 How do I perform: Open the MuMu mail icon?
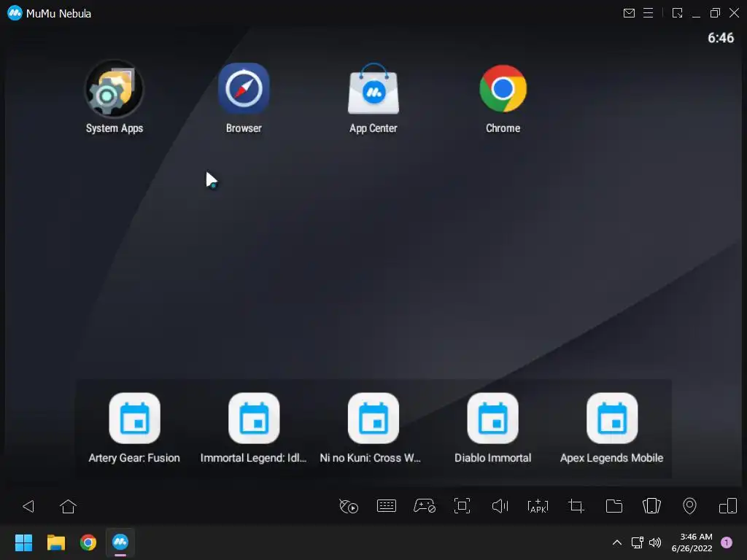[629, 13]
